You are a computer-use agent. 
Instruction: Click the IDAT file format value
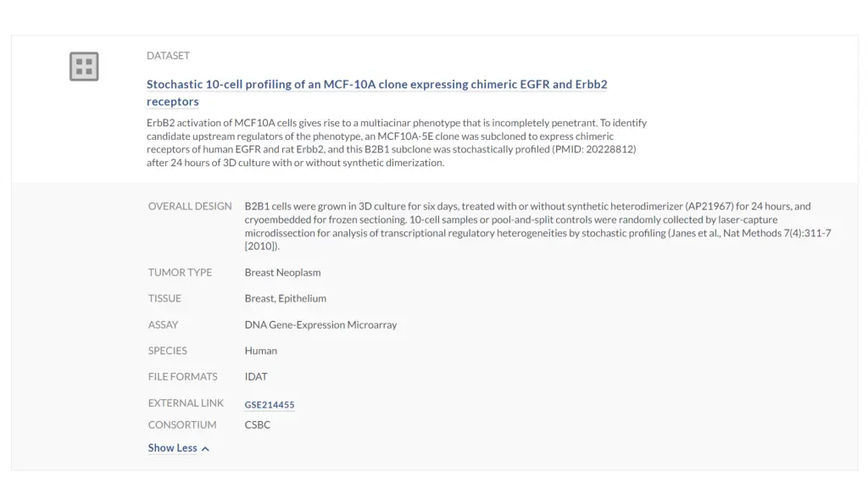tap(256, 377)
